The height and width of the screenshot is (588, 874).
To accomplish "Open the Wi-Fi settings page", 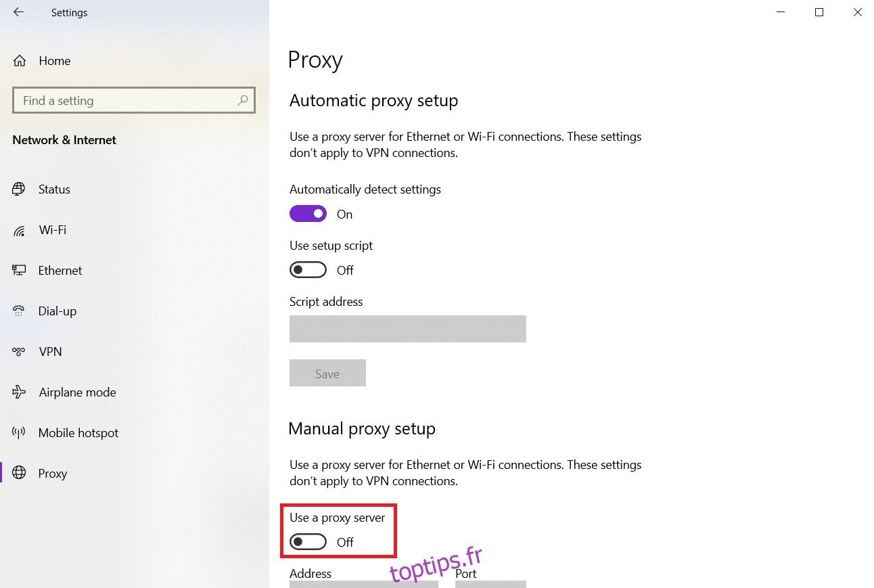I will point(53,230).
